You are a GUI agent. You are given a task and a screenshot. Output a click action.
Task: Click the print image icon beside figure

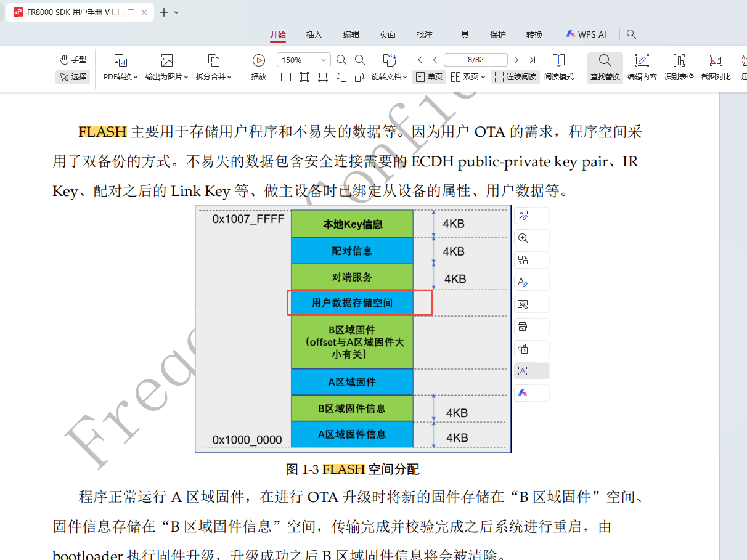pos(523,327)
